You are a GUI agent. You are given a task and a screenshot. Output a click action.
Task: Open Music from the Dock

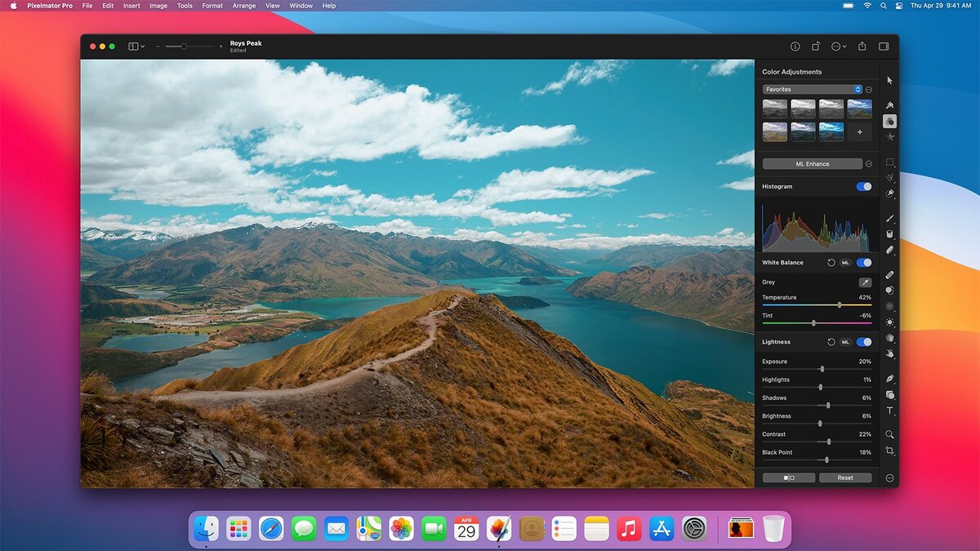point(629,529)
